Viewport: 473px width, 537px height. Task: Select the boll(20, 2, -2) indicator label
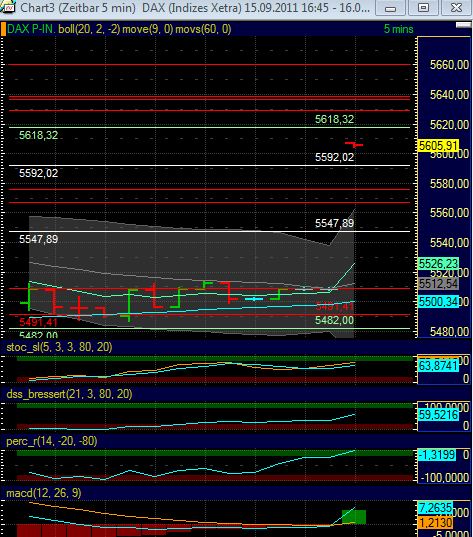pyautogui.click(x=89, y=29)
